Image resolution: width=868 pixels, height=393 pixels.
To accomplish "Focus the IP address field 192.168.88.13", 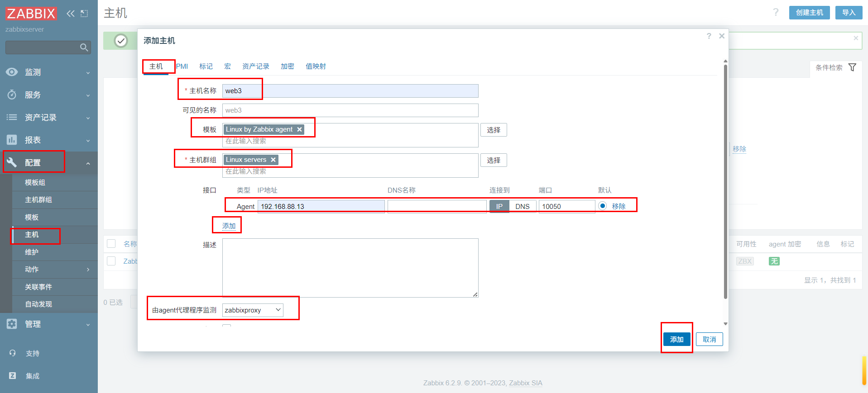I will coord(321,206).
